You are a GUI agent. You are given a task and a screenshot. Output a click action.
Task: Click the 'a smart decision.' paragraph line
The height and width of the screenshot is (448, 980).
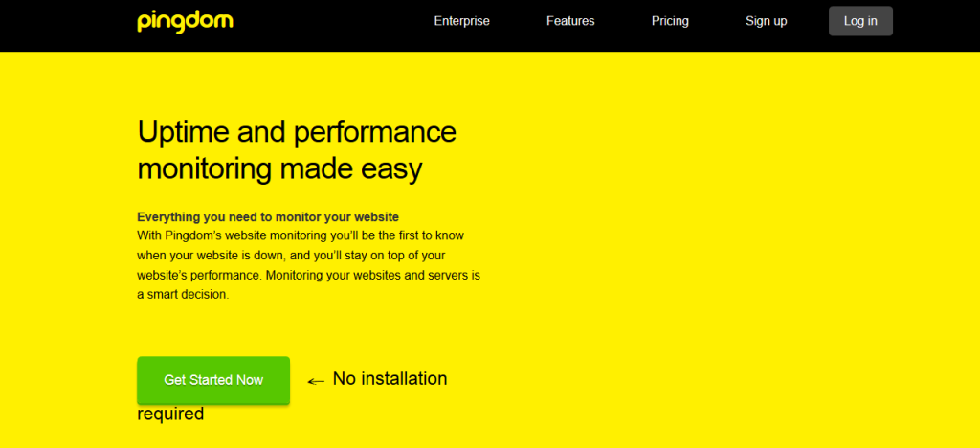(183, 295)
